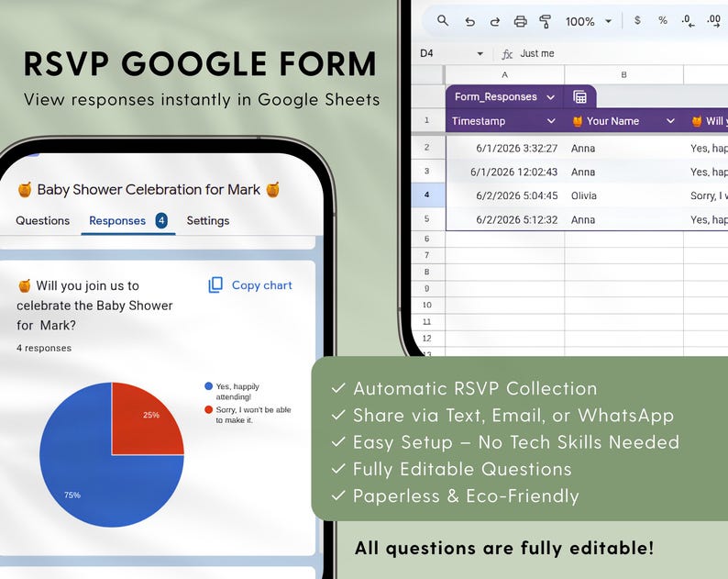Click the Your Name column header text
Image resolution: width=728 pixels, height=579 pixels.
612,121
